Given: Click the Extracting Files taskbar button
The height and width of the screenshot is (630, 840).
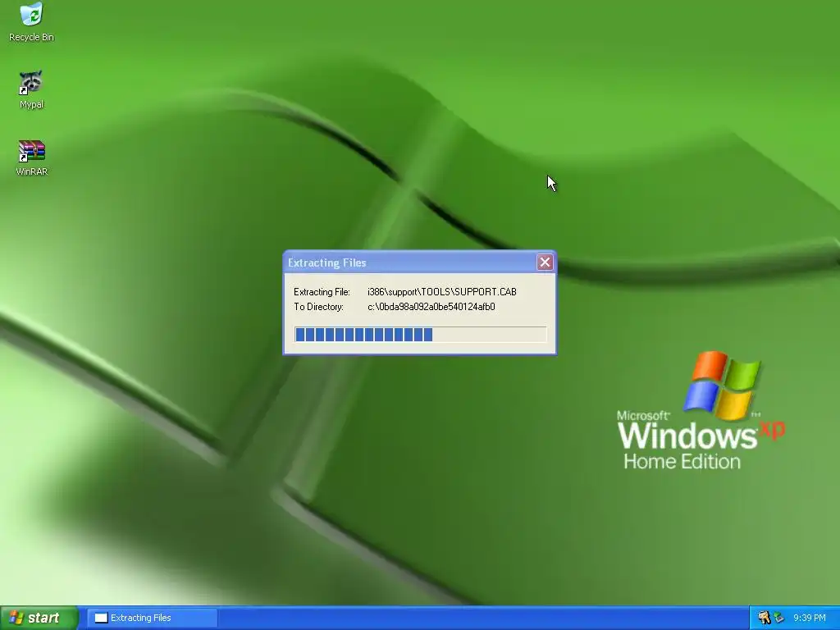Looking at the screenshot, I should pyautogui.click(x=152, y=618).
